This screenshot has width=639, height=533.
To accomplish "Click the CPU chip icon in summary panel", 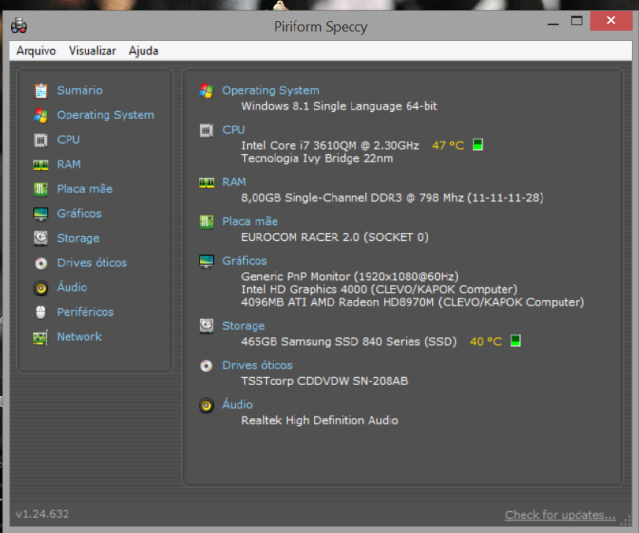I will [x=207, y=130].
